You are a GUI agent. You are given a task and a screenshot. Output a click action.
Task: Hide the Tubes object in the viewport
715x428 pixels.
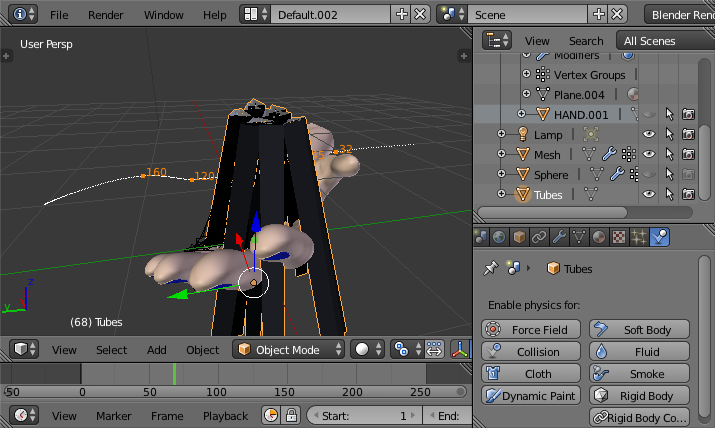click(649, 194)
